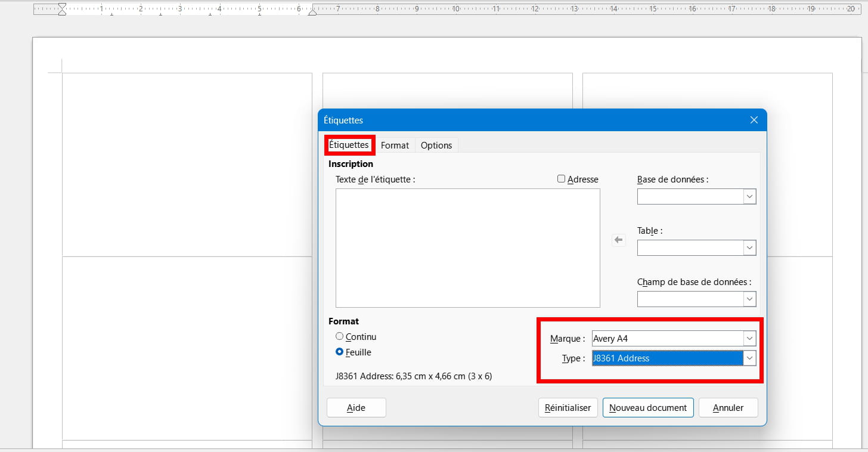This screenshot has height=452, width=868.
Task: Close the Étiquettes dialog with X
Action: tap(754, 120)
